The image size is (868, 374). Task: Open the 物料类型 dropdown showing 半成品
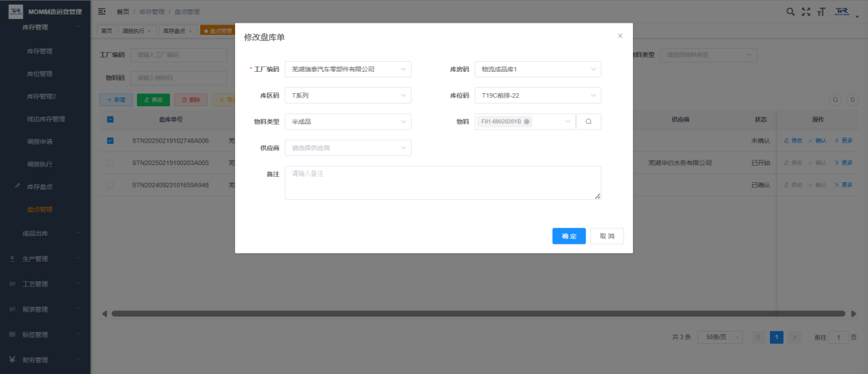click(x=348, y=121)
